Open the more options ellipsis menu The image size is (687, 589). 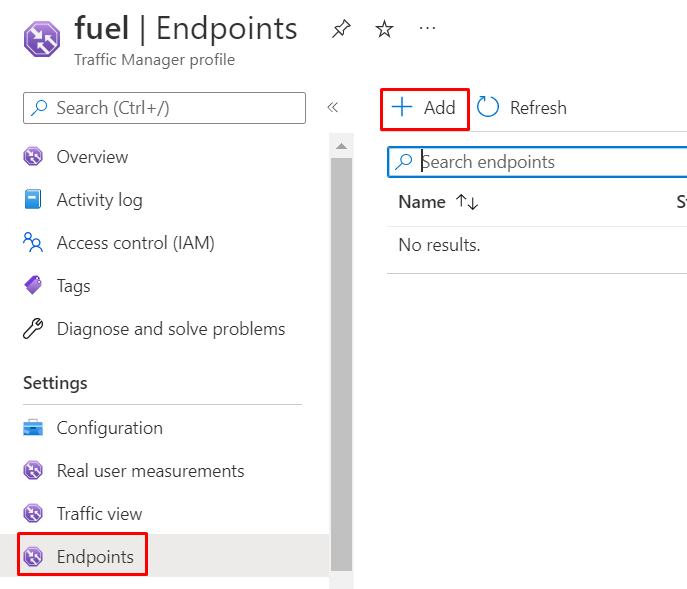pos(427,28)
